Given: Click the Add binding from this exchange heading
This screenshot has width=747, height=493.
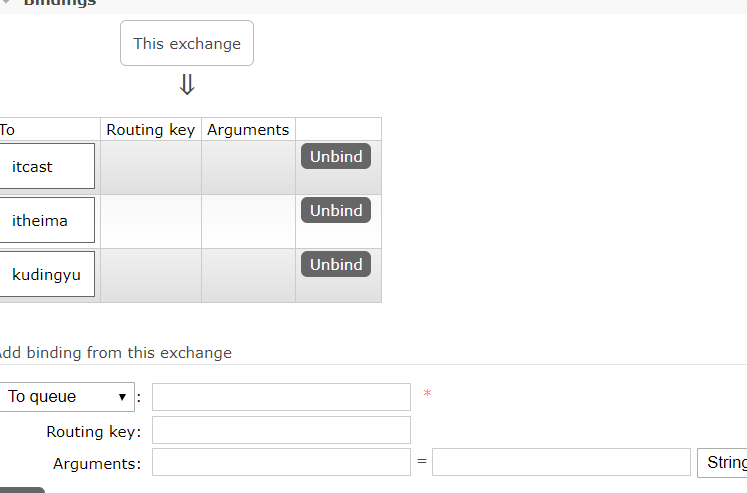Looking at the screenshot, I should click(x=115, y=353).
